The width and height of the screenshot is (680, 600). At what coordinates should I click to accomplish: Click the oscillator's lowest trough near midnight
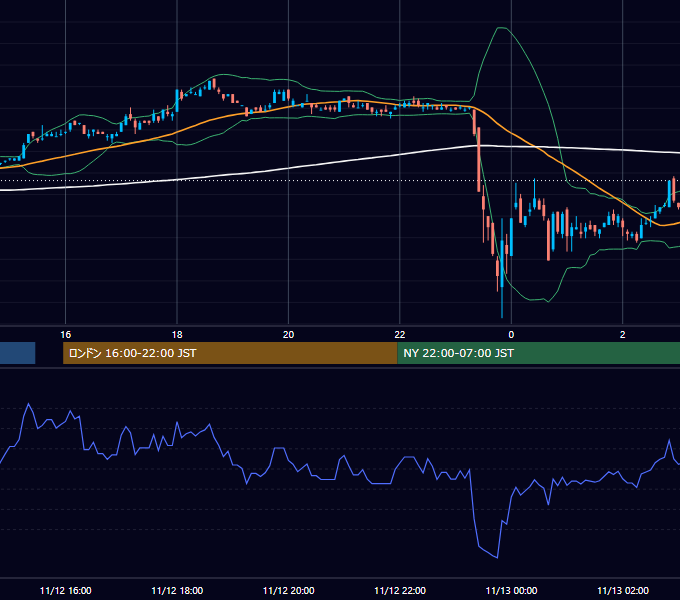pyautogui.click(x=497, y=558)
